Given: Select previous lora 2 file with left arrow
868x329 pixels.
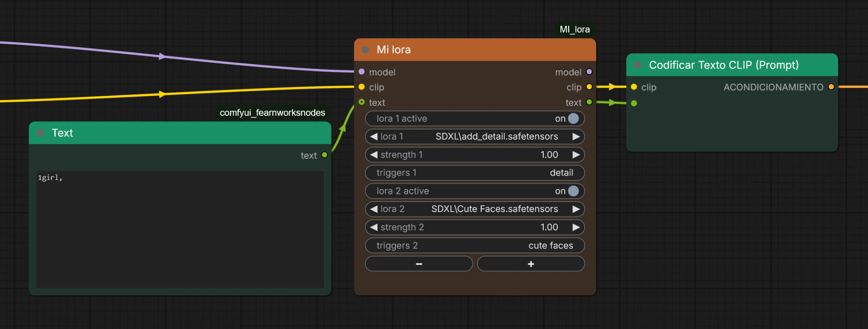Looking at the screenshot, I should (373, 209).
